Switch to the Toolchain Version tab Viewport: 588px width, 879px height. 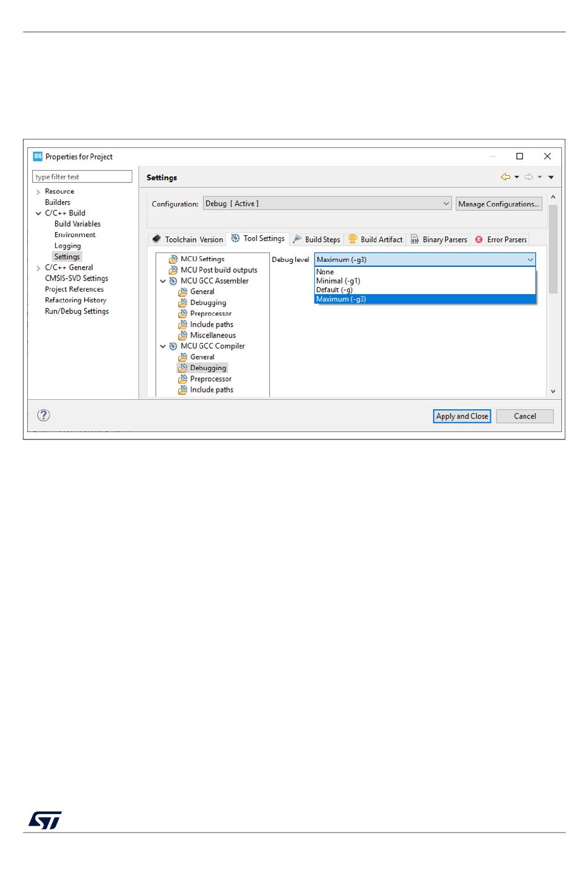[x=188, y=240]
